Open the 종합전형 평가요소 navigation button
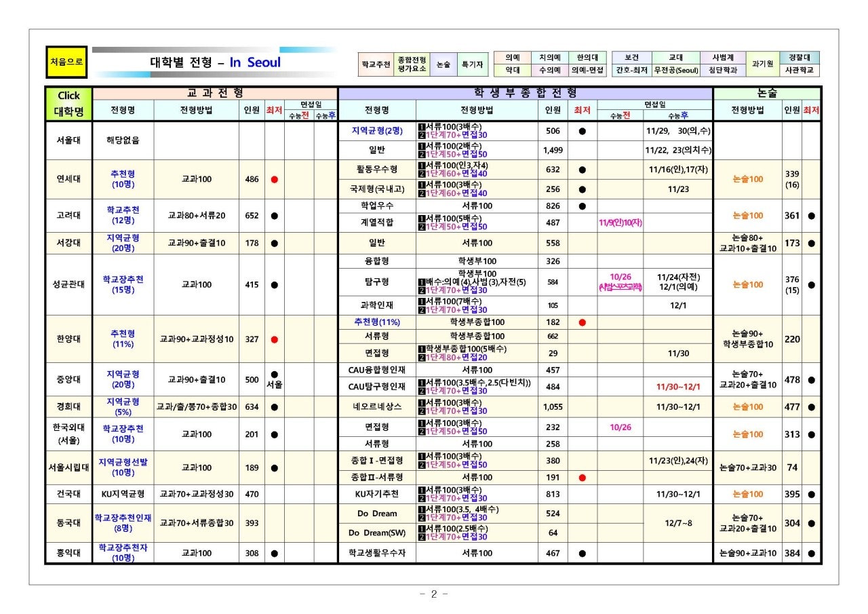The height and width of the screenshot is (614, 868). coord(412,64)
